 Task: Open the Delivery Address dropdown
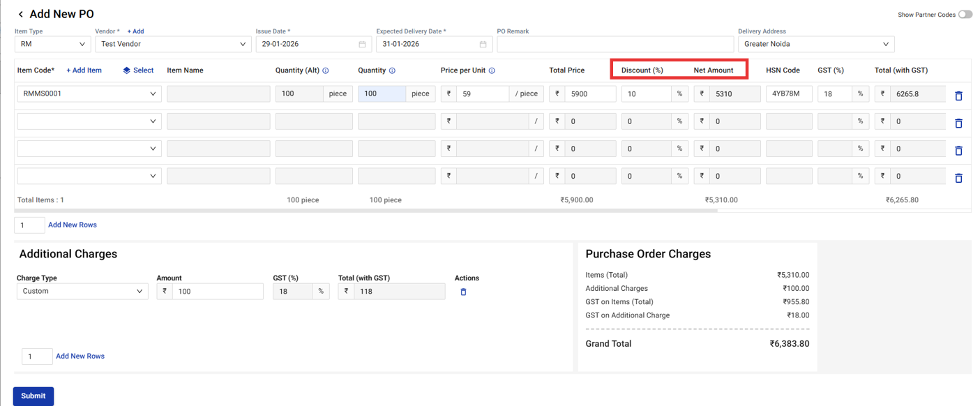(x=815, y=44)
